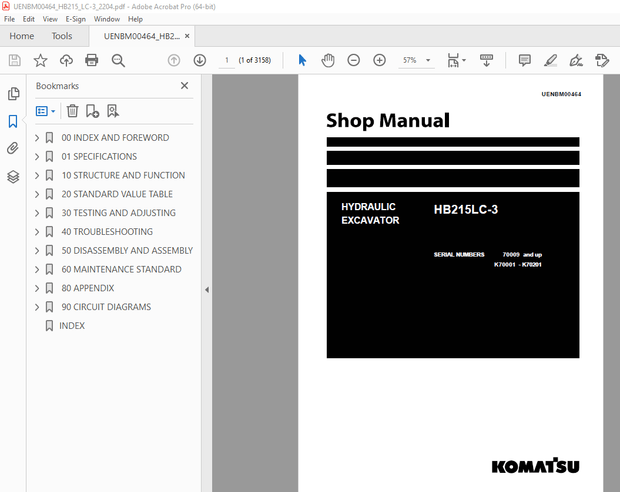The width and height of the screenshot is (620, 492).
Task: Click the find current bookmark icon
Action: point(113,111)
